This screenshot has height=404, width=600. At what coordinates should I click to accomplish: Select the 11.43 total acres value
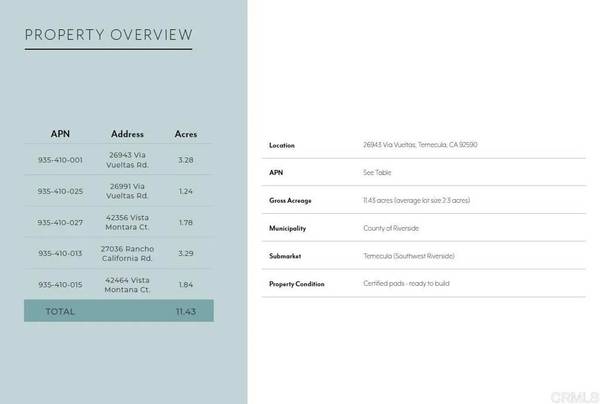pyautogui.click(x=185, y=311)
